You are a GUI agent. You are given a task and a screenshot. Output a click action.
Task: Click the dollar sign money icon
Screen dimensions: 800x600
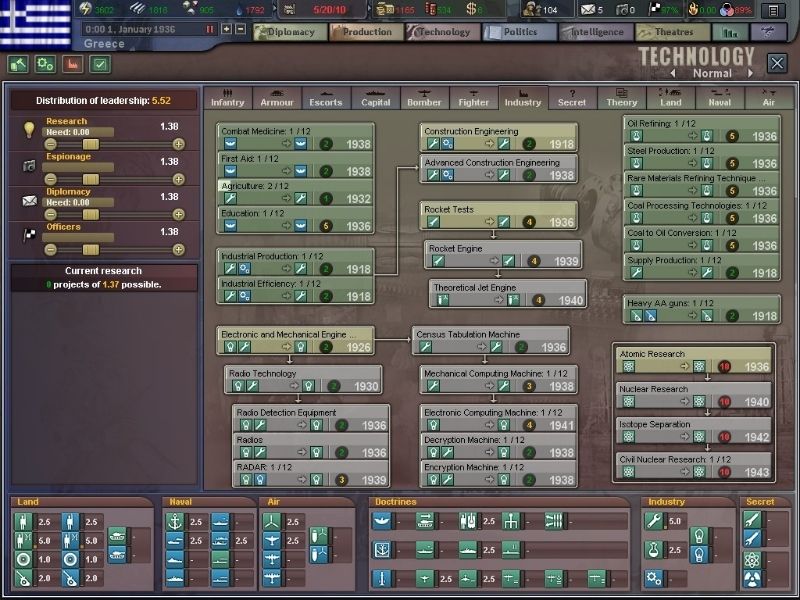click(471, 9)
